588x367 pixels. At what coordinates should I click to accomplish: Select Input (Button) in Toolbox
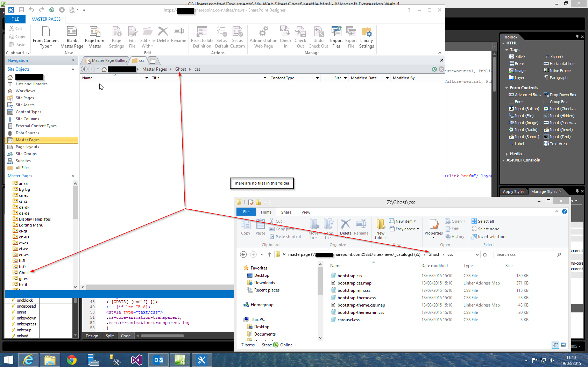[524, 109]
